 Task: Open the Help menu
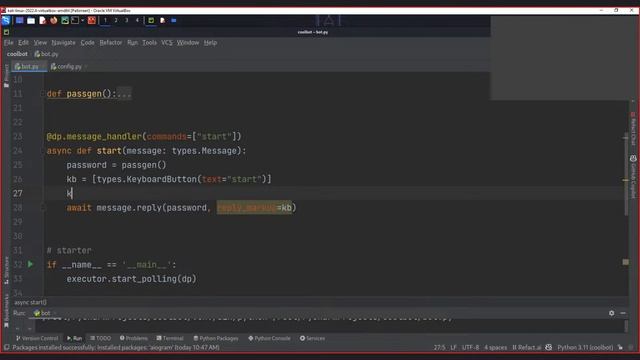point(210,42)
